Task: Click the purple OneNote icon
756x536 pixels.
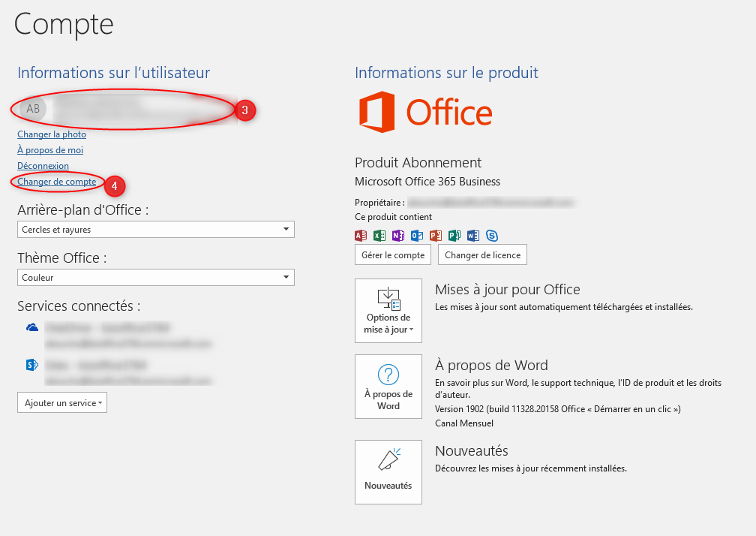Action: tap(398, 236)
